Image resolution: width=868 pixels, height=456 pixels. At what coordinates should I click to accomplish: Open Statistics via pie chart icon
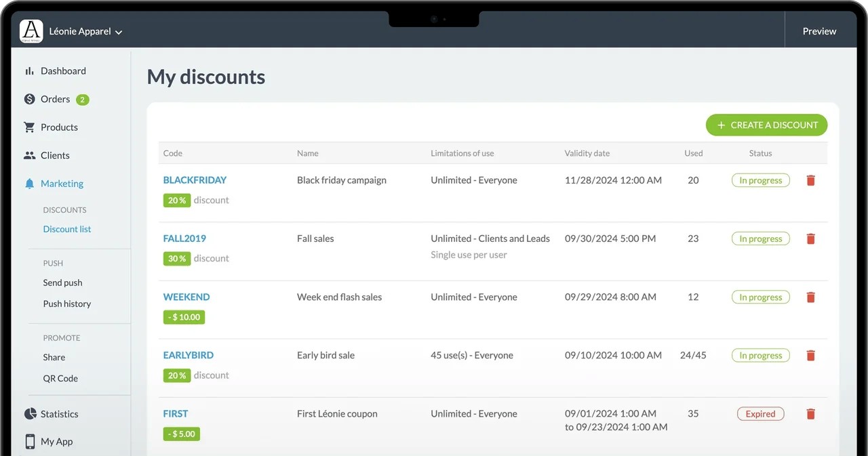click(x=30, y=414)
